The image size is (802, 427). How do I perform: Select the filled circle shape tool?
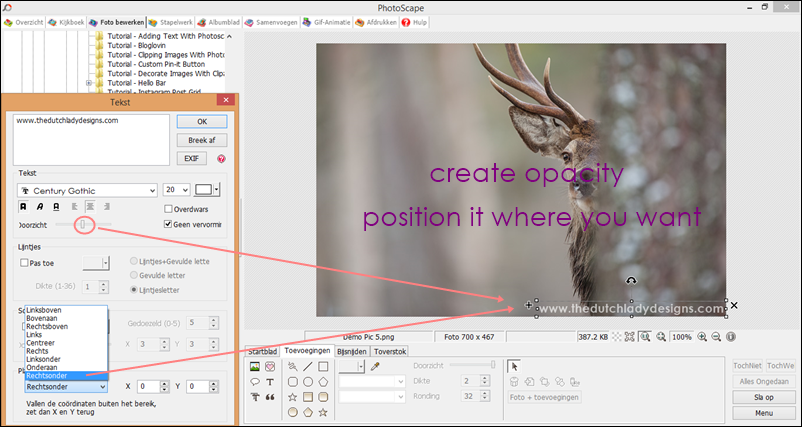coord(293,412)
